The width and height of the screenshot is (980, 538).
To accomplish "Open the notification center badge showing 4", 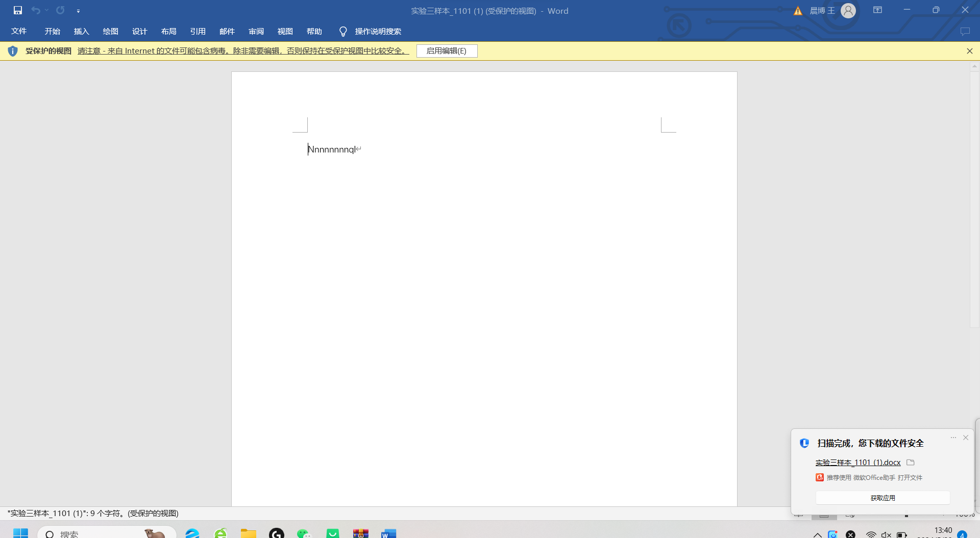I will click(962, 534).
